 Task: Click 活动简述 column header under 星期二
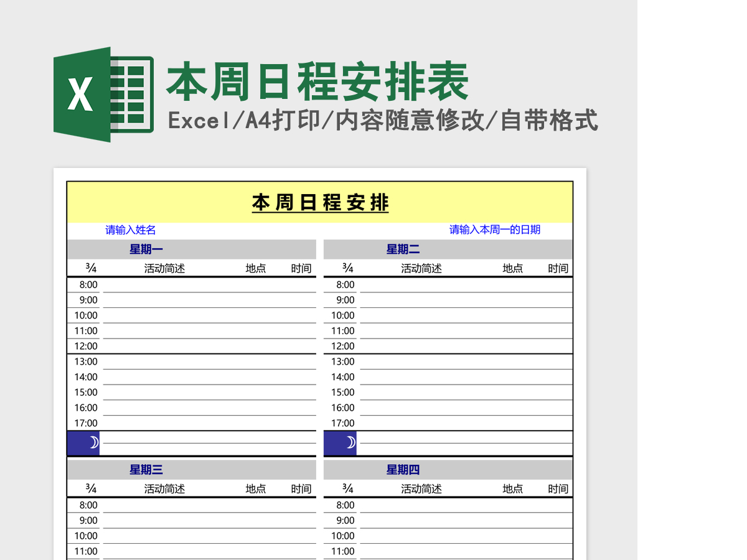(421, 268)
